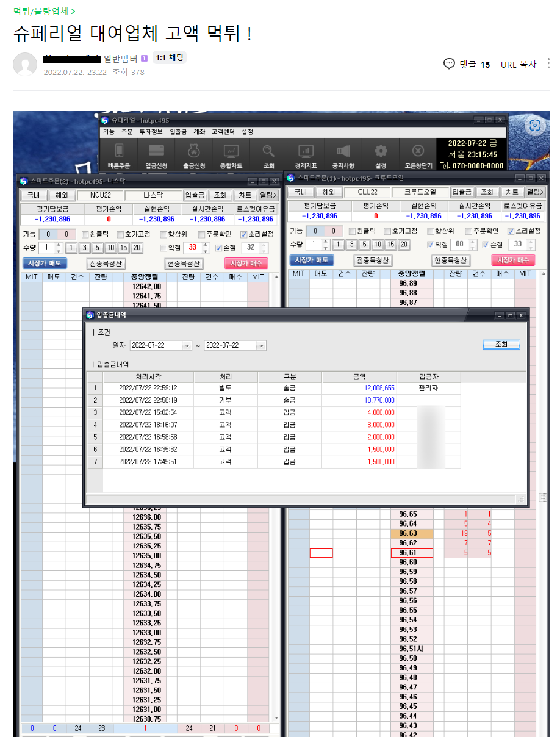Click the image search lens icon on the picture
Viewport: 560px width, 737px height.
click(x=535, y=126)
